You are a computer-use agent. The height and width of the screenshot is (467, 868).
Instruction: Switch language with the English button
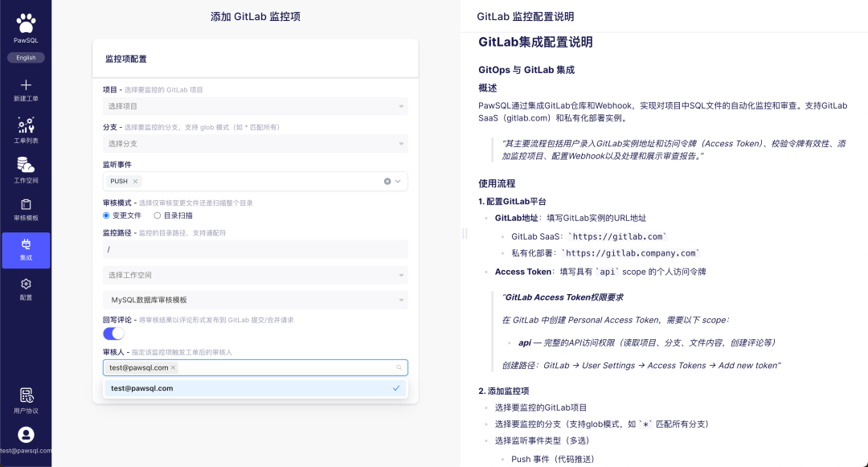pyautogui.click(x=26, y=58)
